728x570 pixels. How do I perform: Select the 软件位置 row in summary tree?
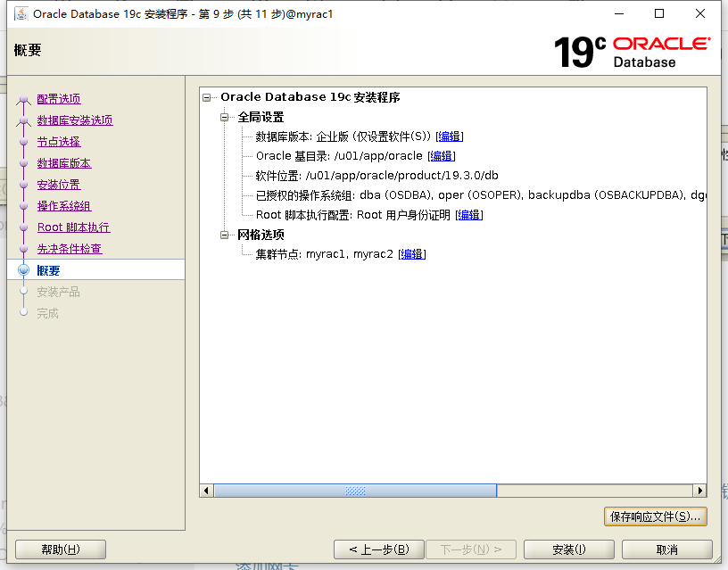click(377, 176)
